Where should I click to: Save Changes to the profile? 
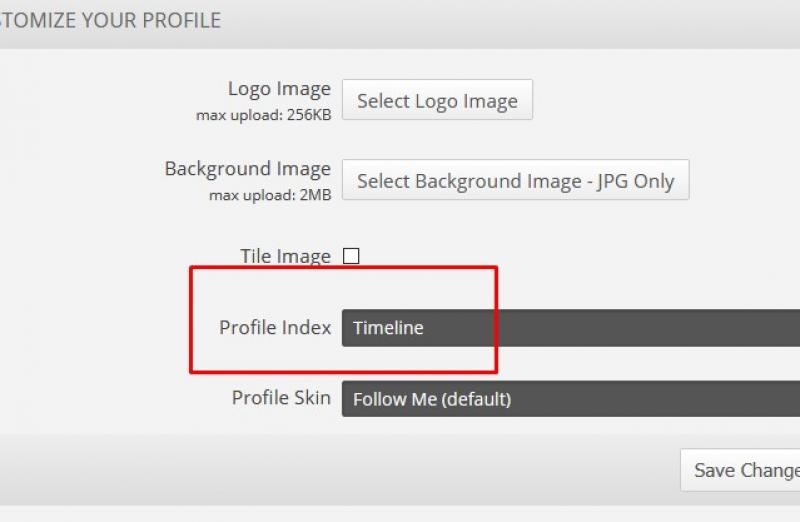(741, 470)
